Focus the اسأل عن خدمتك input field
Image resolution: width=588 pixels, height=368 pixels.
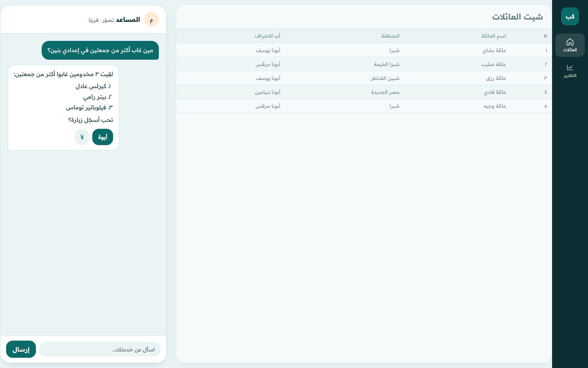[100, 349]
